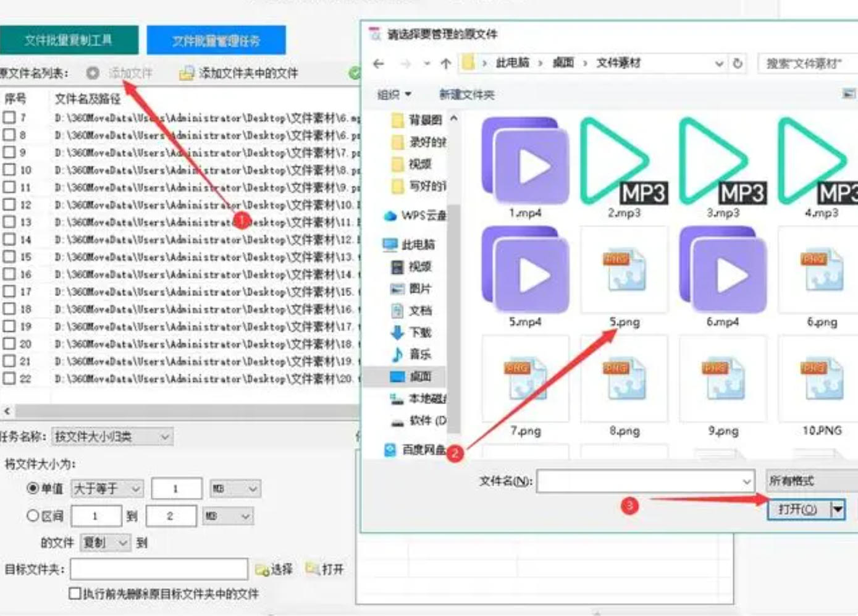Select the 8.png image file
This screenshot has height=616, width=858.
pos(624,387)
